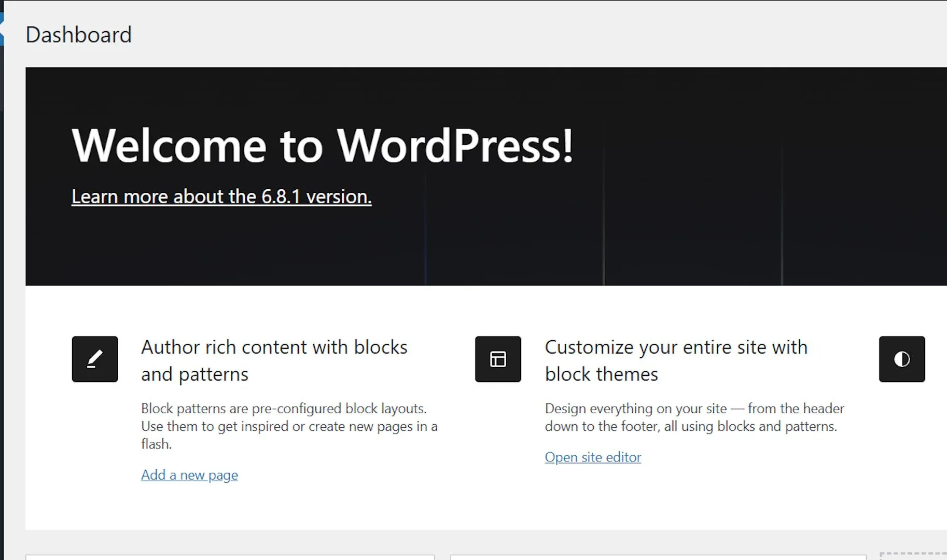Select the "Customize your entire site" heading
Image resolution: width=947 pixels, height=560 pixels.
coord(676,347)
